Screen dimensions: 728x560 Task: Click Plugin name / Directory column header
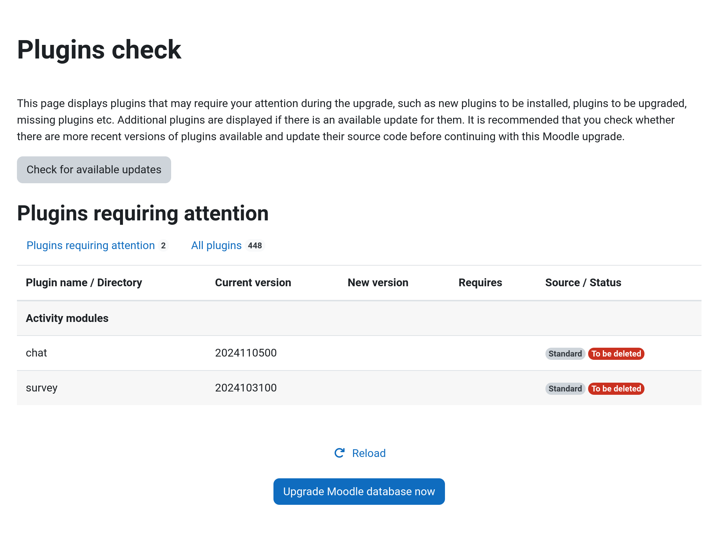(x=84, y=283)
